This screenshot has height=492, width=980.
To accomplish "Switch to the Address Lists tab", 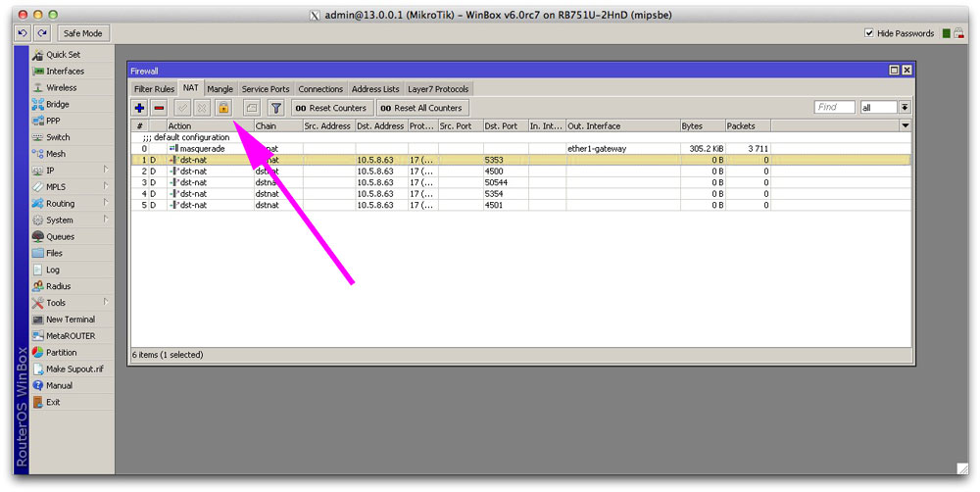I will coord(375,89).
